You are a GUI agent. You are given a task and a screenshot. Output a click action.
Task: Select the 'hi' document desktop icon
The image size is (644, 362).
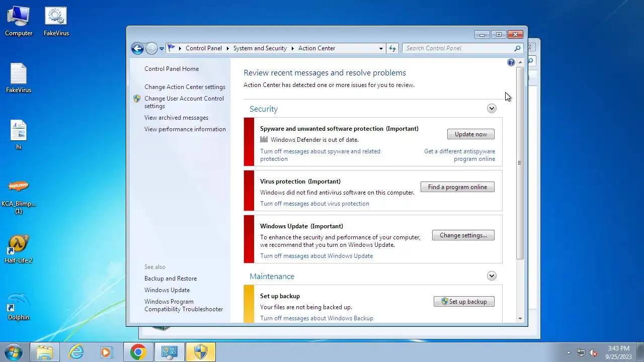19,135
